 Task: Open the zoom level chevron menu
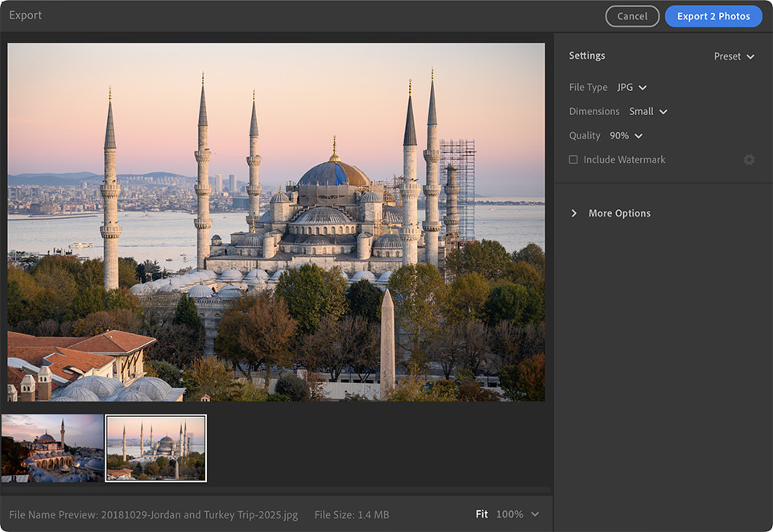pyautogui.click(x=535, y=514)
